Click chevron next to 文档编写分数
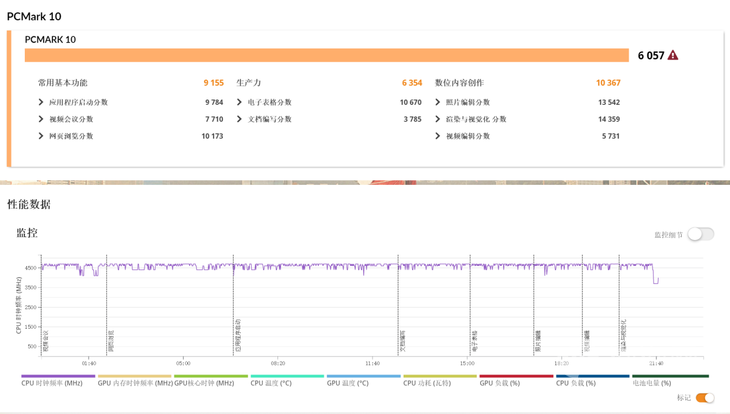Image resolution: width=730 pixels, height=414 pixels. (240, 119)
